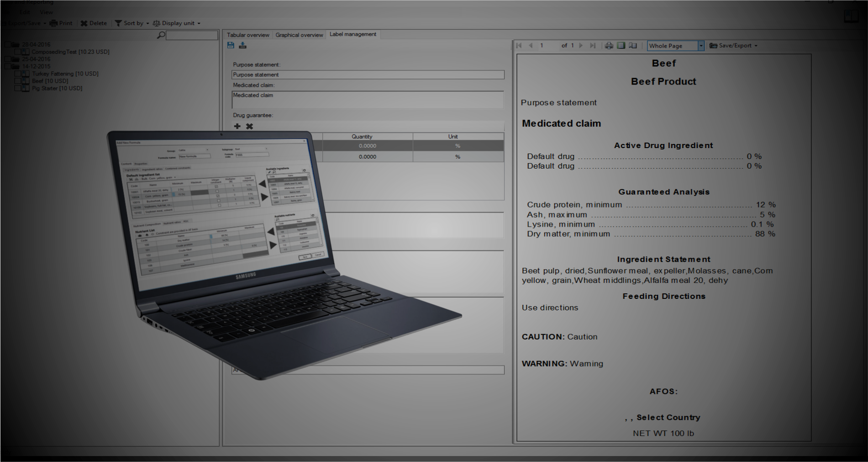Click the Guaranteed Analysis heading in report
868x462 pixels.
click(x=664, y=192)
